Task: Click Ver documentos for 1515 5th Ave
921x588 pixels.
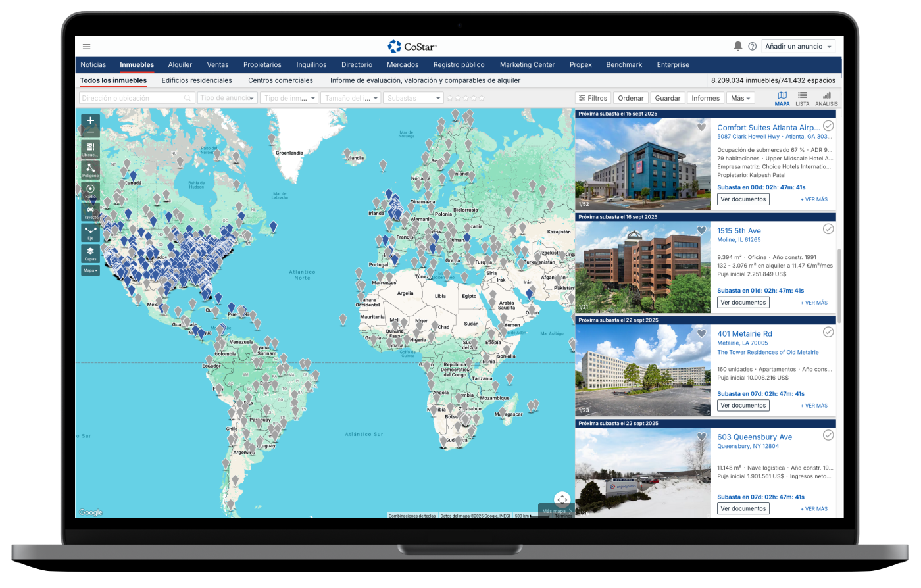Action: coord(743,303)
